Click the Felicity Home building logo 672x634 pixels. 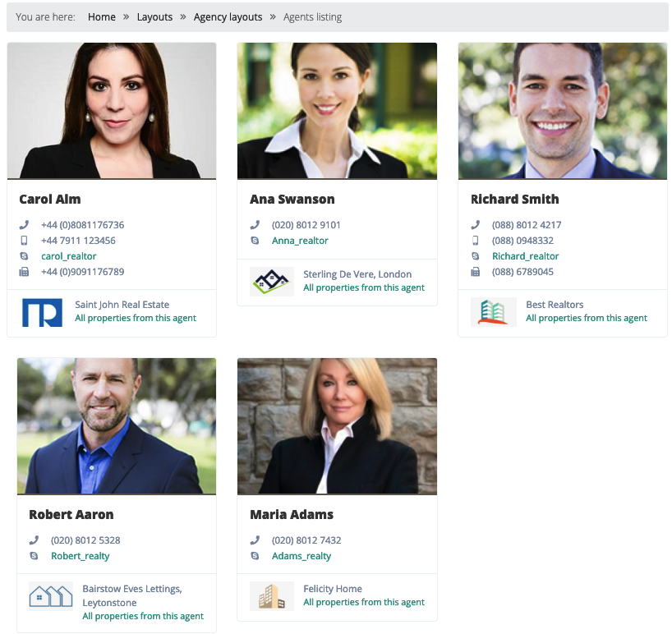(272, 596)
